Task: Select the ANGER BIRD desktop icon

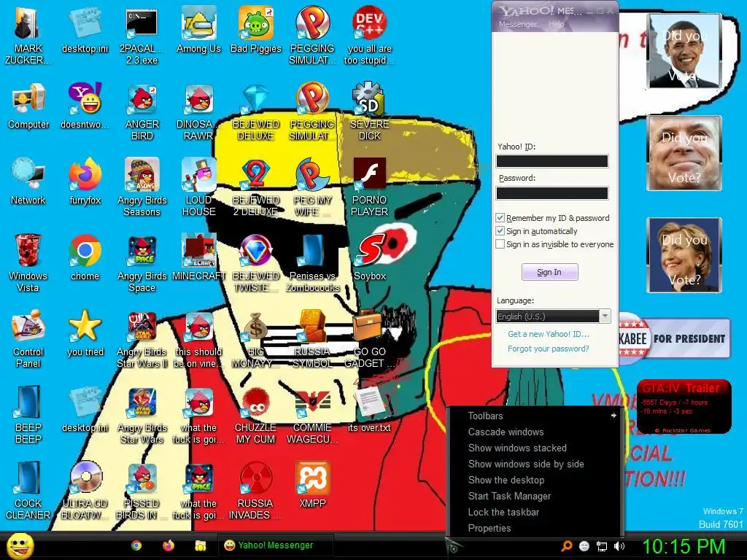Action: (x=142, y=112)
